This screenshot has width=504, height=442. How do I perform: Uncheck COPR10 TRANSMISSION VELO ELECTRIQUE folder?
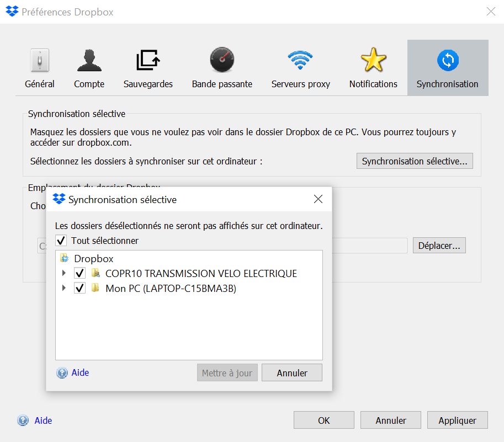(80, 273)
